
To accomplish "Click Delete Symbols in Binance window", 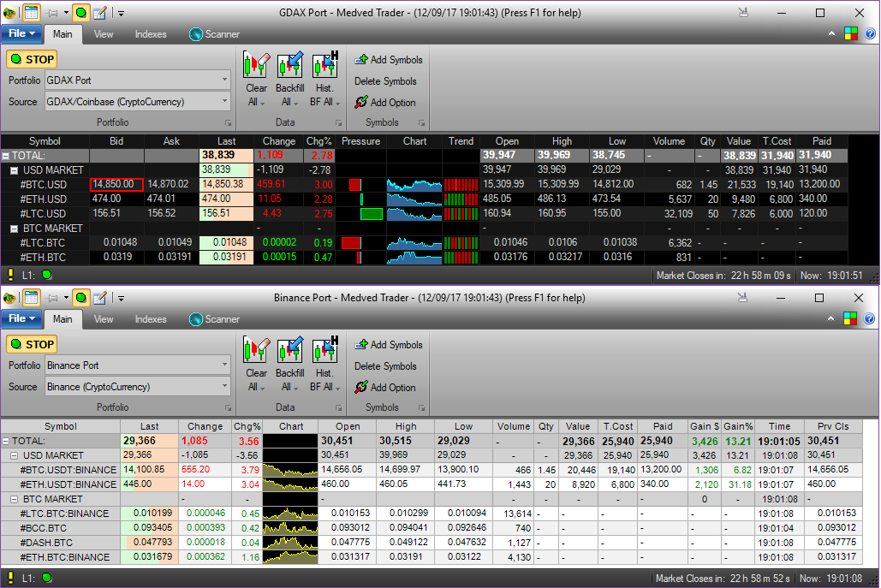I will (385, 365).
